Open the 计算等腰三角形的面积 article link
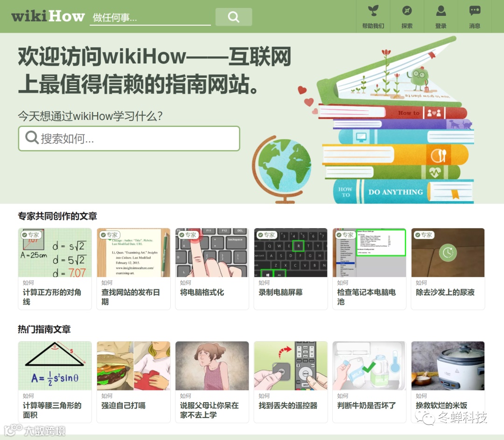Screen dimensions: 504x440 coord(52,410)
